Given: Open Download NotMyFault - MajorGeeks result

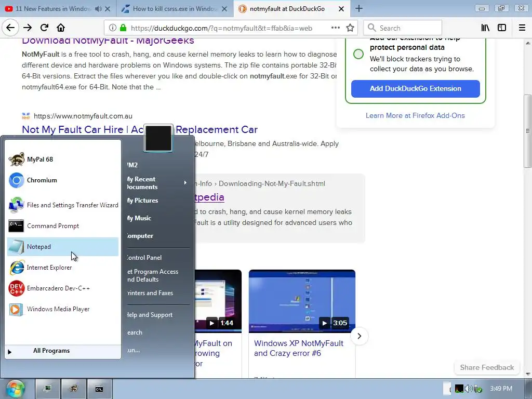Looking at the screenshot, I should [x=108, y=41].
